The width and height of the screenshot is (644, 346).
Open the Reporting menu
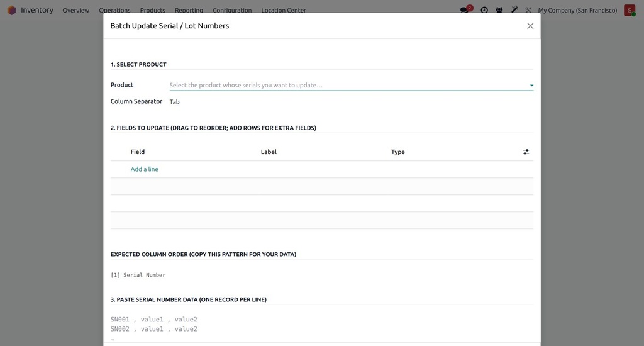click(189, 10)
